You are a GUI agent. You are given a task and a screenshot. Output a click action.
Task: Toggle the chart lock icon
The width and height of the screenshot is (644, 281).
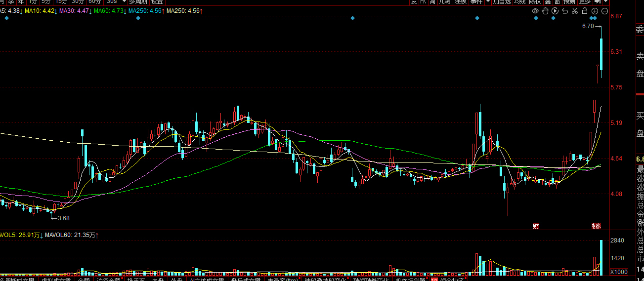584,11
